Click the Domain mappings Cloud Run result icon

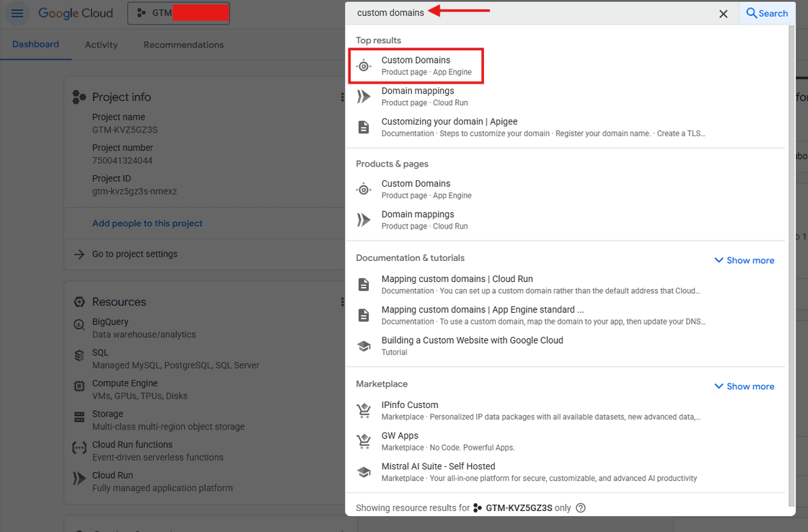point(364,96)
